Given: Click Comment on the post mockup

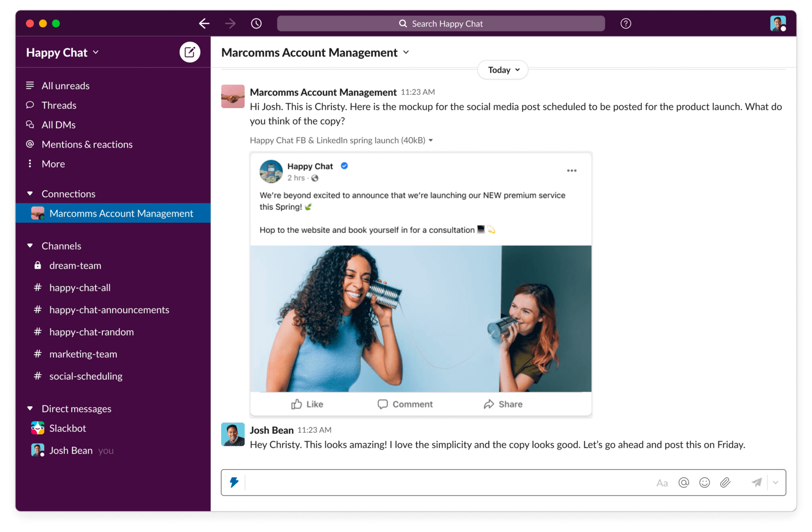Looking at the screenshot, I should point(405,404).
